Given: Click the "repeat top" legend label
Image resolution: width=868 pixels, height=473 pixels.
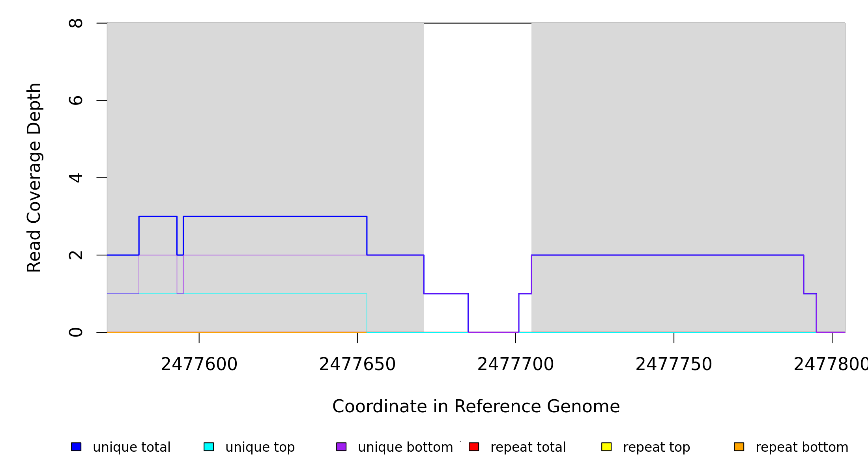Looking at the screenshot, I should tap(657, 447).
